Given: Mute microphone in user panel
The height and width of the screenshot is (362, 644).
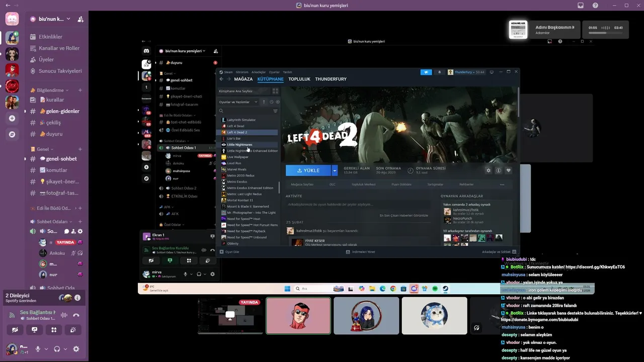Looking at the screenshot, I should [38, 349].
